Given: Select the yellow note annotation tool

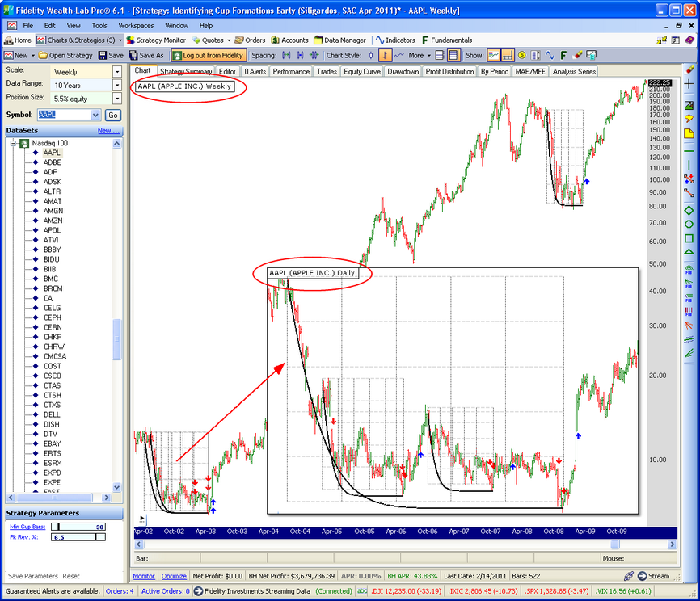Looking at the screenshot, I should coord(689,133).
